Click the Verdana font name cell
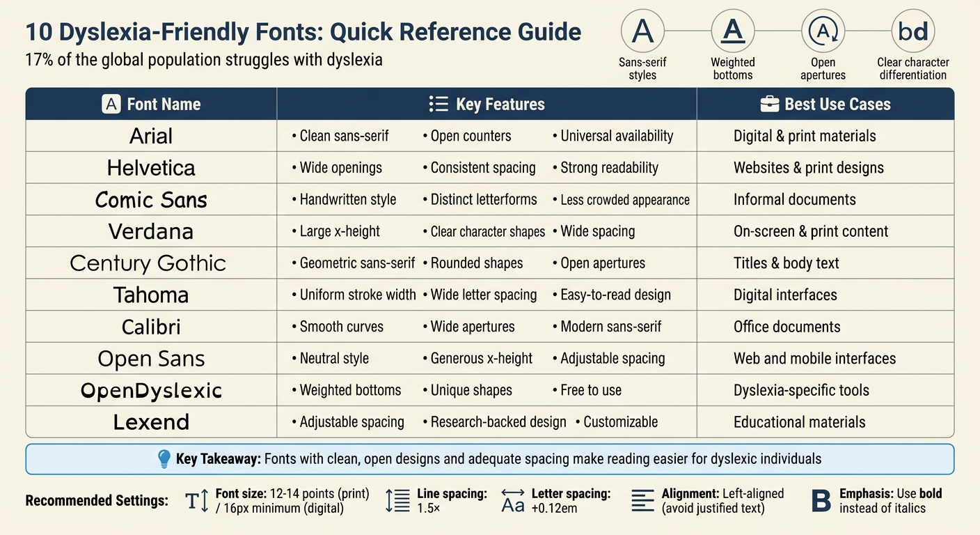The image size is (980, 535). coord(151,231)
